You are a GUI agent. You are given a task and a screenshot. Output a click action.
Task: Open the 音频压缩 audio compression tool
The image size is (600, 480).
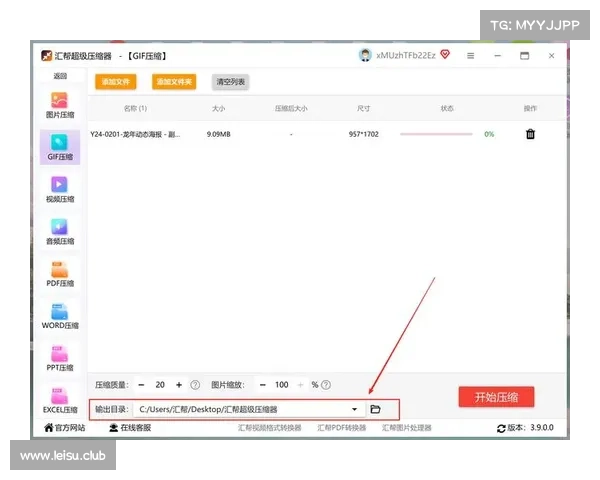point(60,230)
